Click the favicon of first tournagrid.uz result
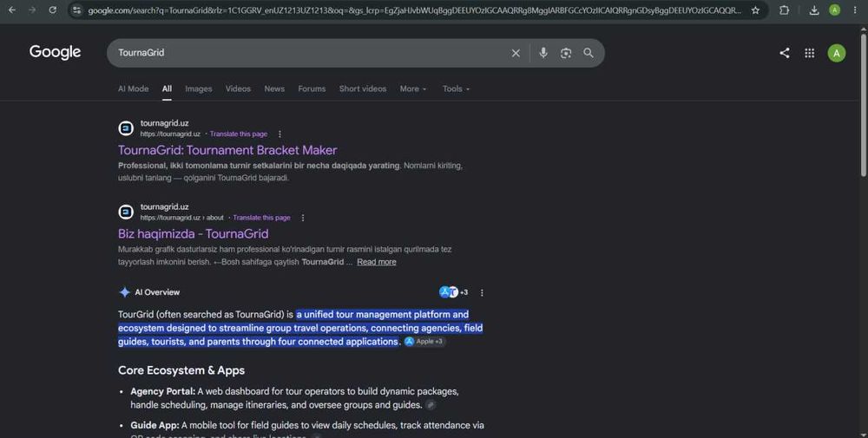868x438 pixels. [126, 128]
